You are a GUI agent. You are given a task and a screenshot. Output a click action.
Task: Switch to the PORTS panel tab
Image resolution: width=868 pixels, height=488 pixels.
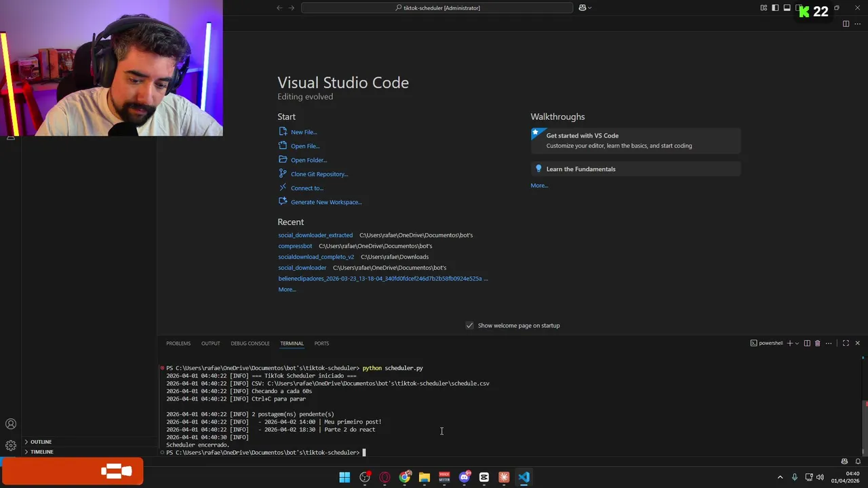(321, 343)
